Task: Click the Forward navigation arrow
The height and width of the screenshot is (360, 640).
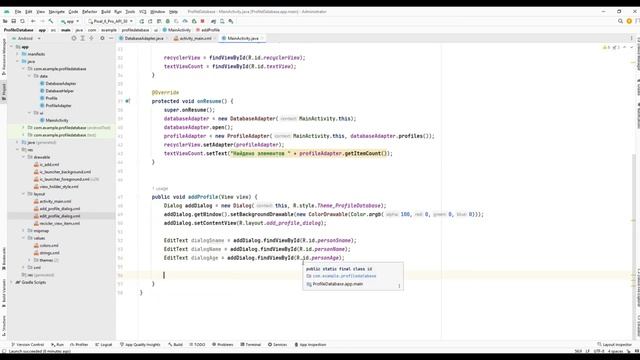Action: (42, 21)
